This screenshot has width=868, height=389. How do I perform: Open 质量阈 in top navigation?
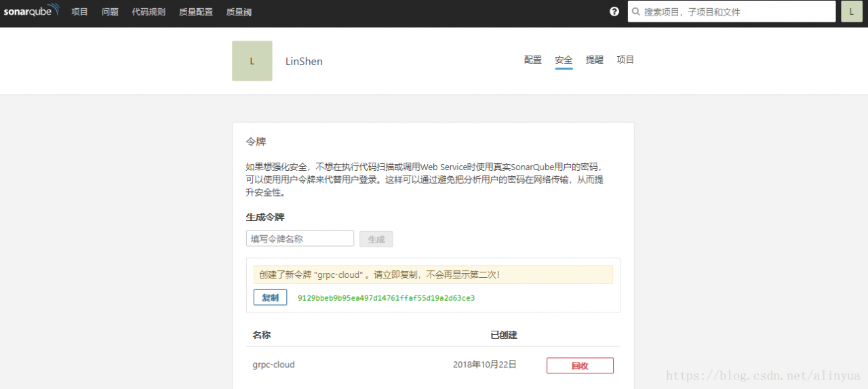coord(239,12)
